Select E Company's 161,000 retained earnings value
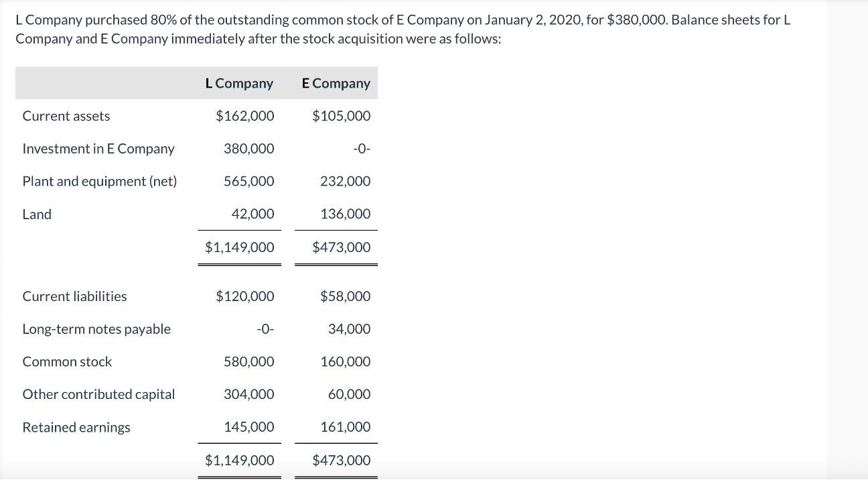This screenshot has width=868, height=480. 345,428
